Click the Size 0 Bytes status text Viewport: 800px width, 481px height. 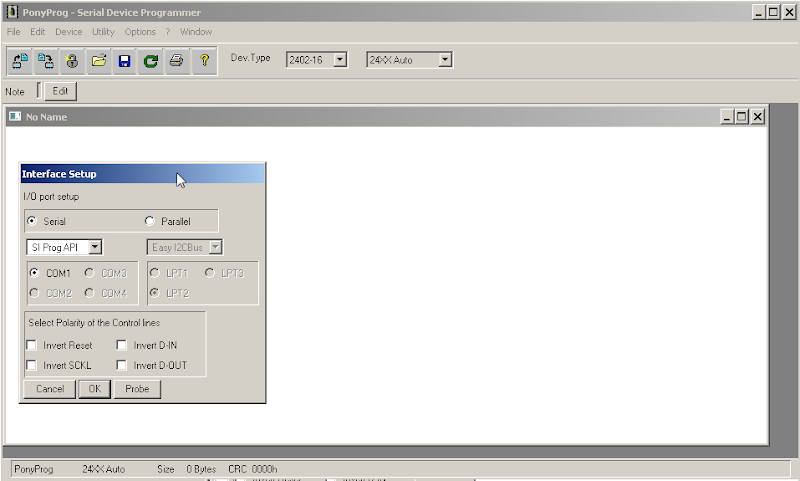187,469
